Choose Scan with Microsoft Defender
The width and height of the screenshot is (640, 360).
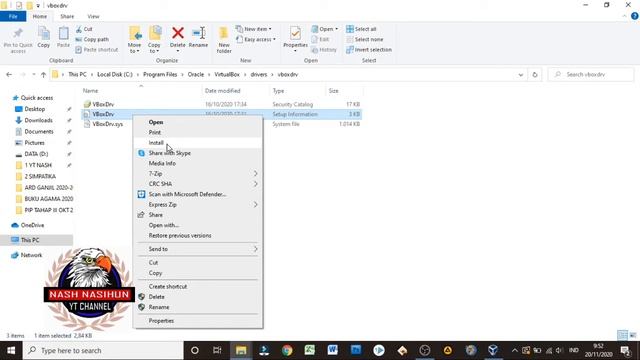[187, 194]
